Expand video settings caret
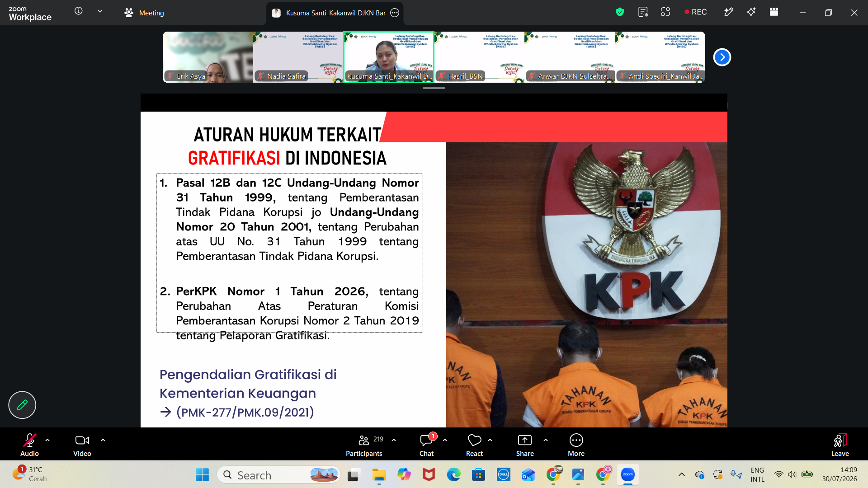 (x=103, y=440)
